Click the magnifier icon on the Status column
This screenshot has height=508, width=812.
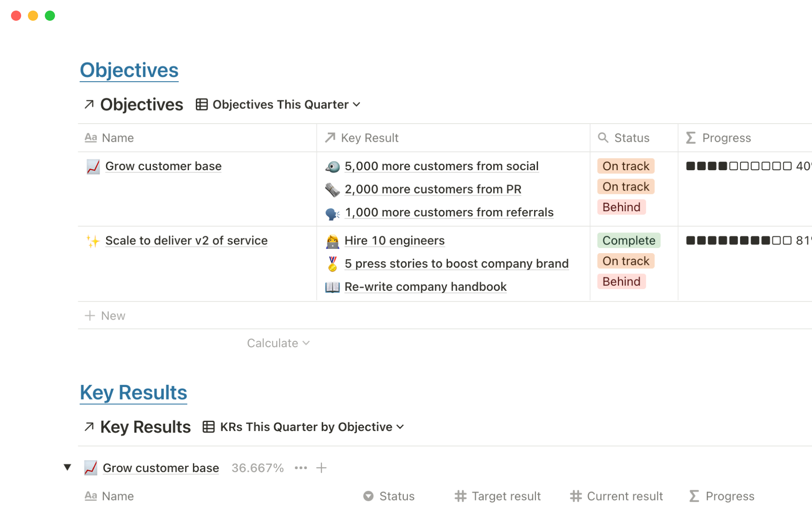point(604,138)
